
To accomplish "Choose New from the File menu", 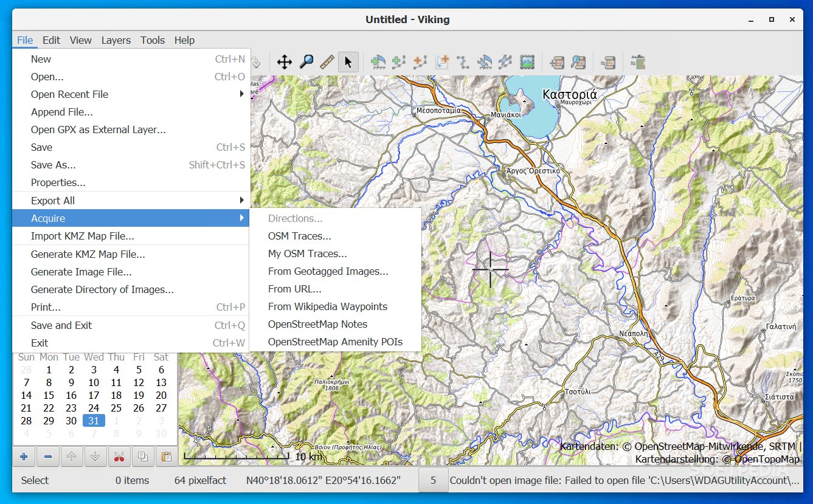I will pos(131,59).
